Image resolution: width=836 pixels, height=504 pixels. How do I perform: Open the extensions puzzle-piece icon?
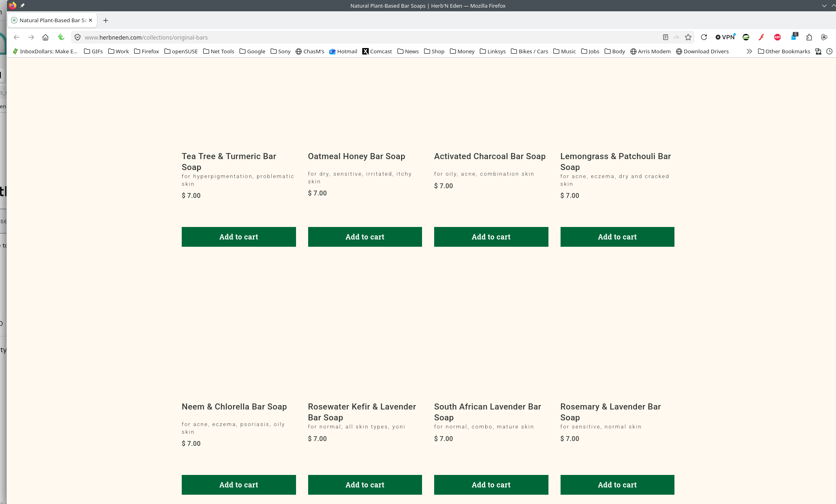(x=809, y=37)
